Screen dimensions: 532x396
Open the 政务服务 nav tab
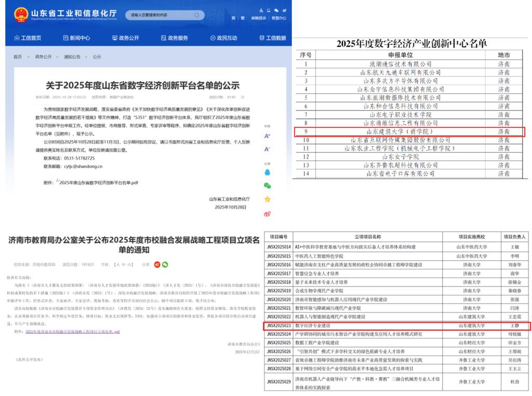(175, 38)
